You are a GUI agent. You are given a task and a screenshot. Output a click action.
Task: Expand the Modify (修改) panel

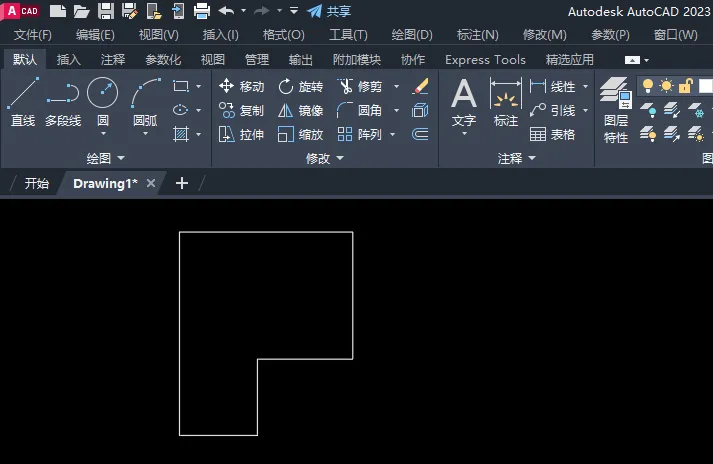(325, 158)
